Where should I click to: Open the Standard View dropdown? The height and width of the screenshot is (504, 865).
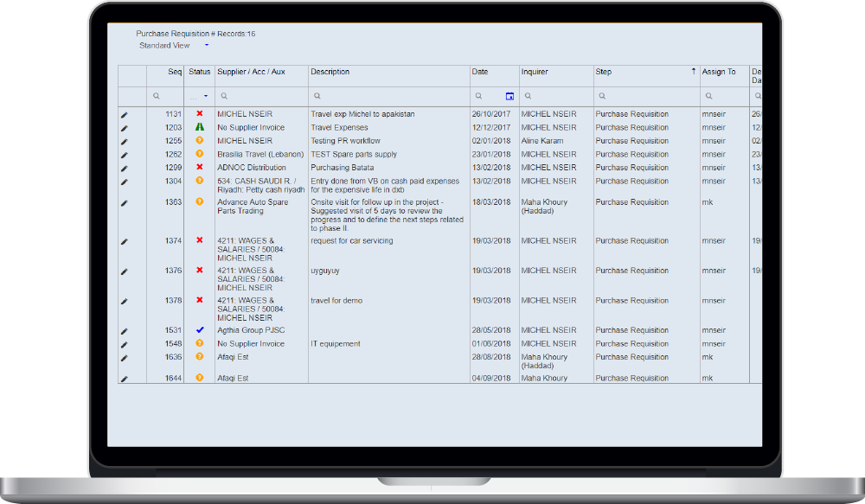(x=207, y=46)
